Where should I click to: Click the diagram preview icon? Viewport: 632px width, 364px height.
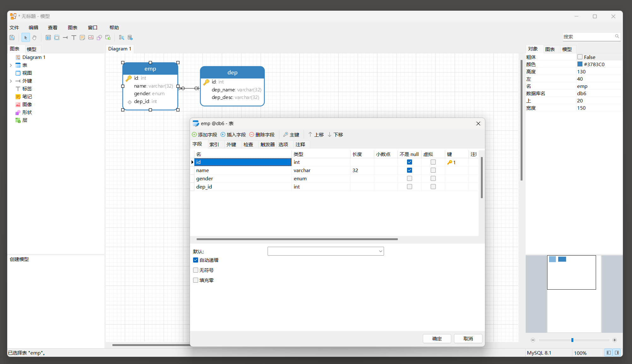(130, 38)
